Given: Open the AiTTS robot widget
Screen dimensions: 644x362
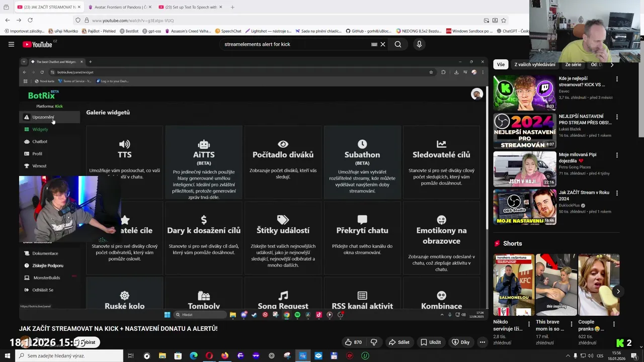Looking at the screenshot, I should 204,144.
